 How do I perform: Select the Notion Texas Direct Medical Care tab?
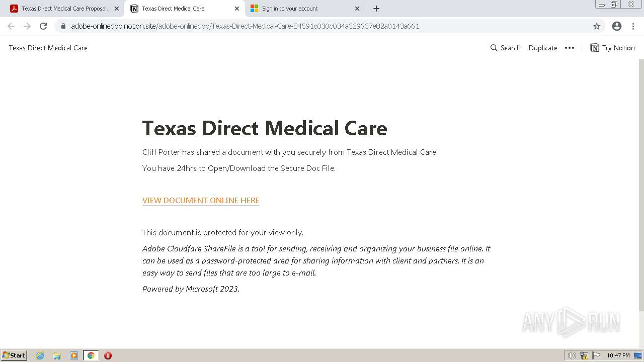tap(185, 9)
